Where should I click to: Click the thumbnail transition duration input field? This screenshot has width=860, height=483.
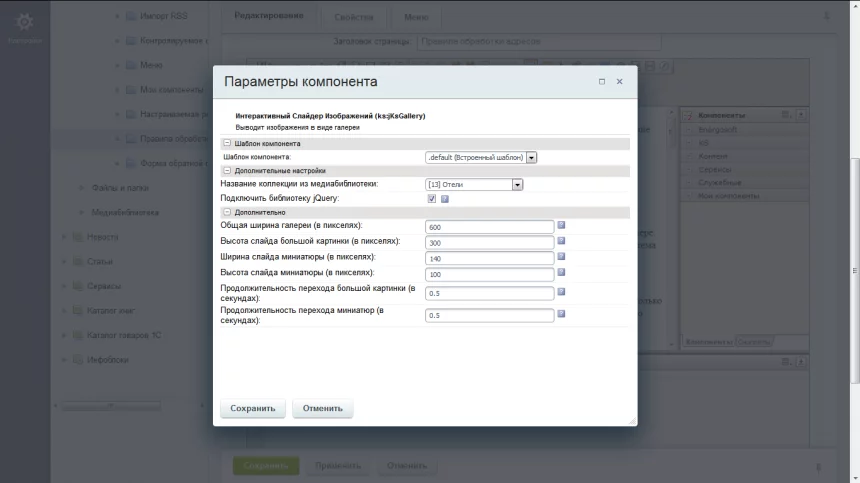489,316
